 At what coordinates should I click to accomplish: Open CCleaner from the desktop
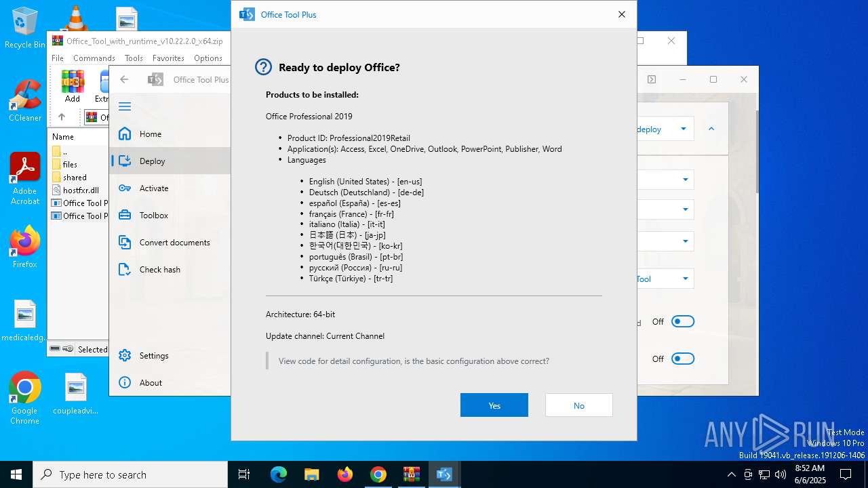(x=25, y=100)
